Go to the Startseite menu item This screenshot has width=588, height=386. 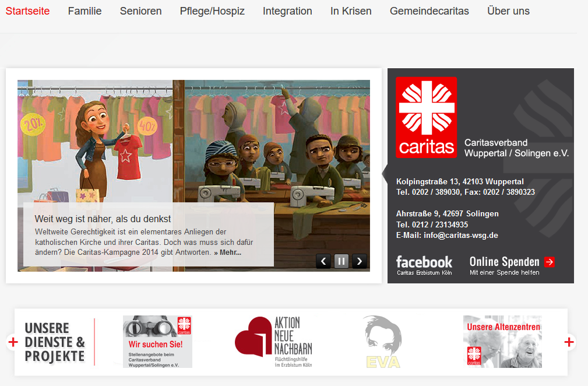click(28, 11)
